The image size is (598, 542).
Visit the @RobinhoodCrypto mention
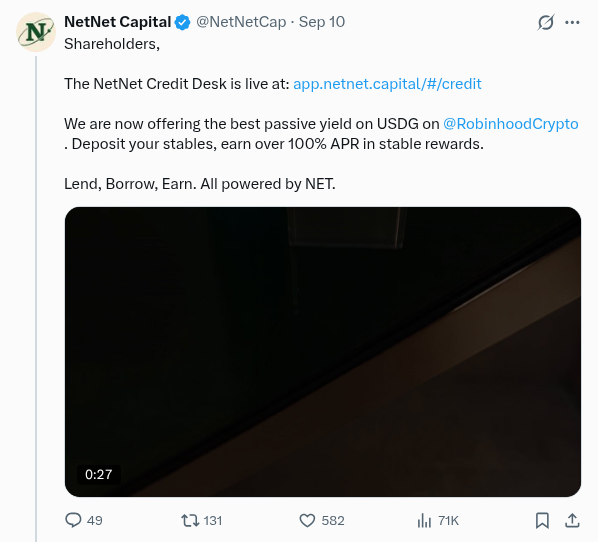pyautogui.click(x=511, y=124)
